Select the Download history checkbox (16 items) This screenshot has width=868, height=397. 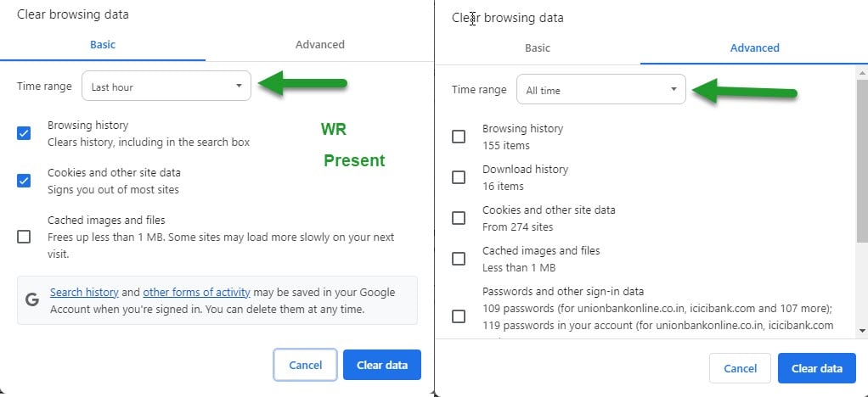(x=459, y=177)
